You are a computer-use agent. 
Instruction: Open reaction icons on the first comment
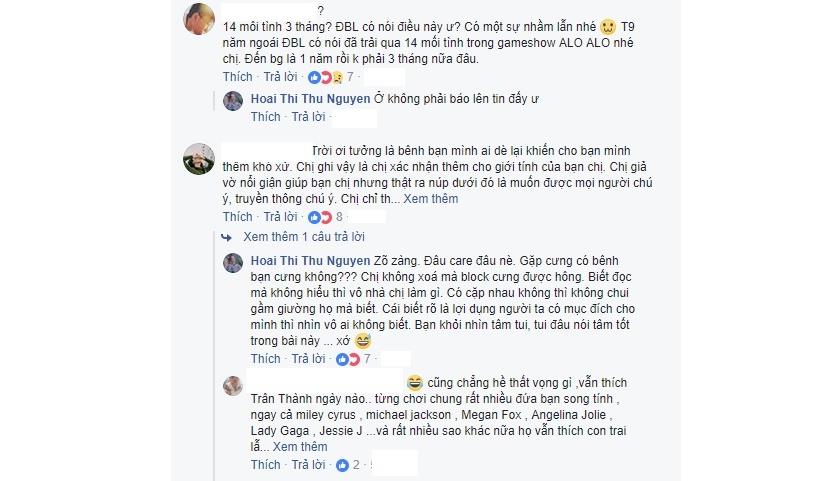point(325,77)
